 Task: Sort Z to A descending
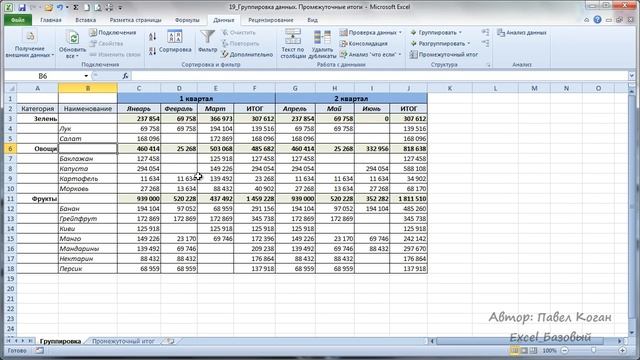152,51
